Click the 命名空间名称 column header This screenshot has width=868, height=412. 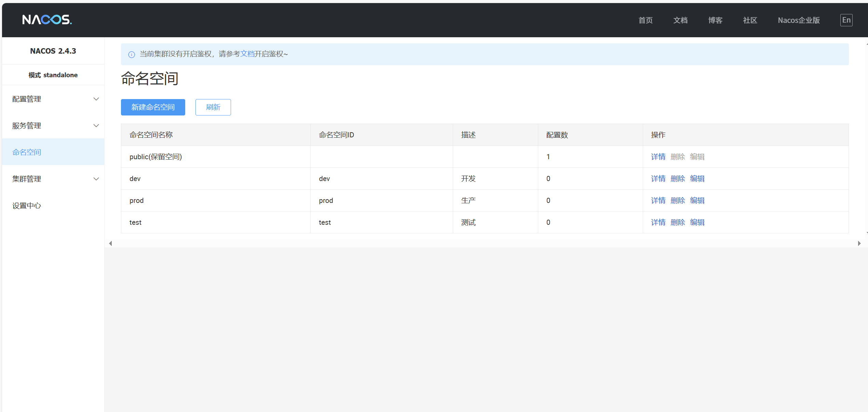pyautogui.click(x=216, y=135)
